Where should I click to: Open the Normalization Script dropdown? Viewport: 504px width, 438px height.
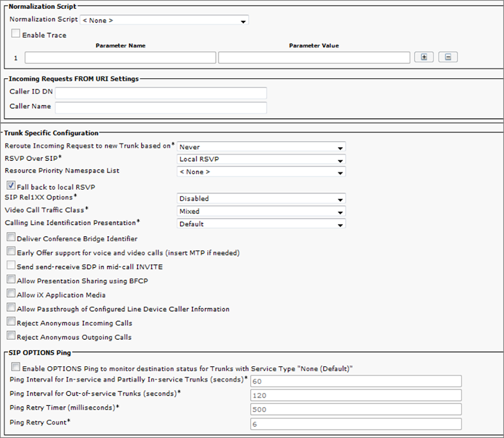(164, 20)
